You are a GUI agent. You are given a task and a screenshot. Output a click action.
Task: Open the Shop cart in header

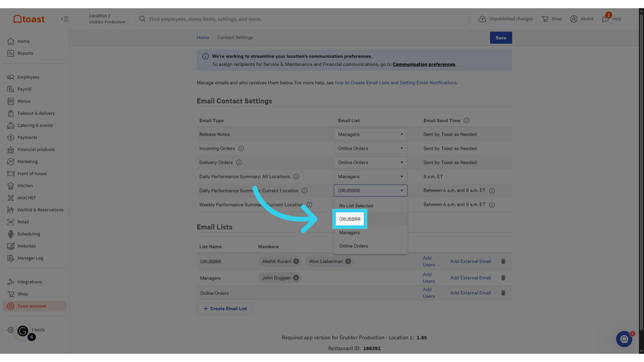pyautogui.click(x=551, y=19)
